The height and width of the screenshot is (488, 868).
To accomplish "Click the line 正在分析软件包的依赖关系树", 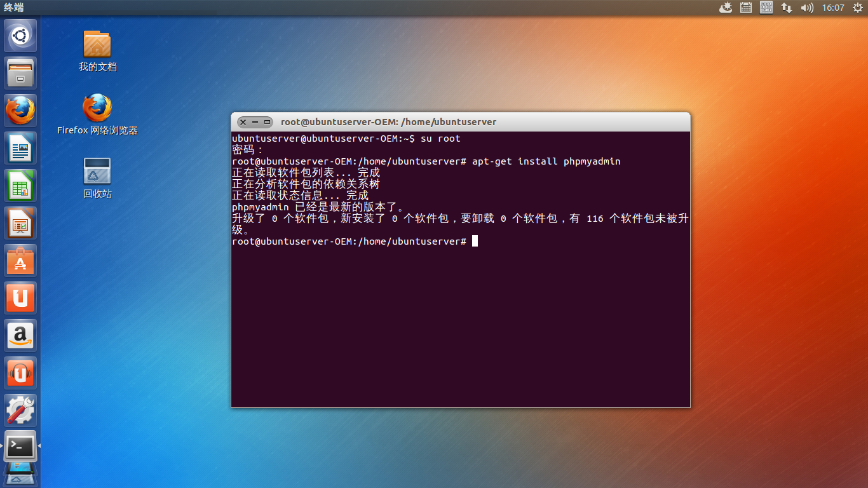I will 306,184.
